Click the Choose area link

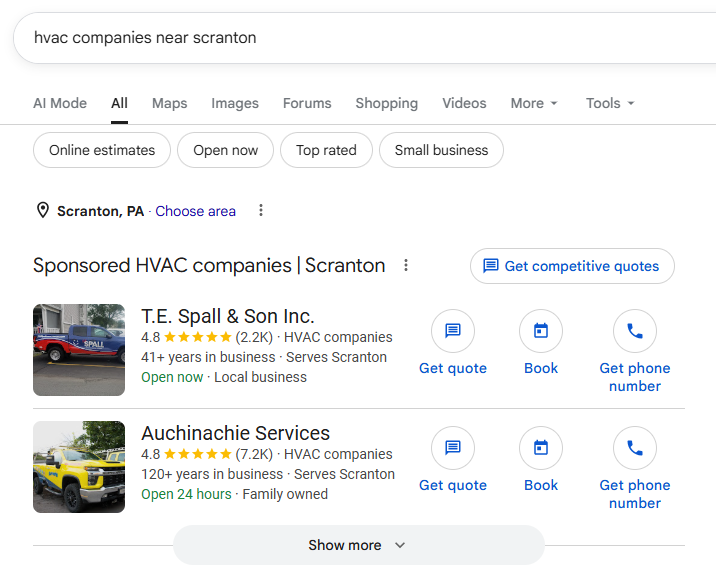pos(195,211)
